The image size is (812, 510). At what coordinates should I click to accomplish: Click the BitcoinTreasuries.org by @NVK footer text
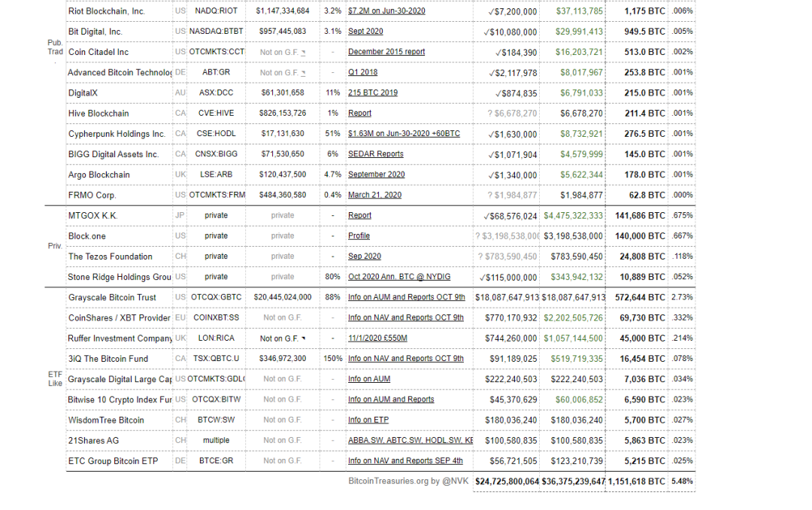408,481
